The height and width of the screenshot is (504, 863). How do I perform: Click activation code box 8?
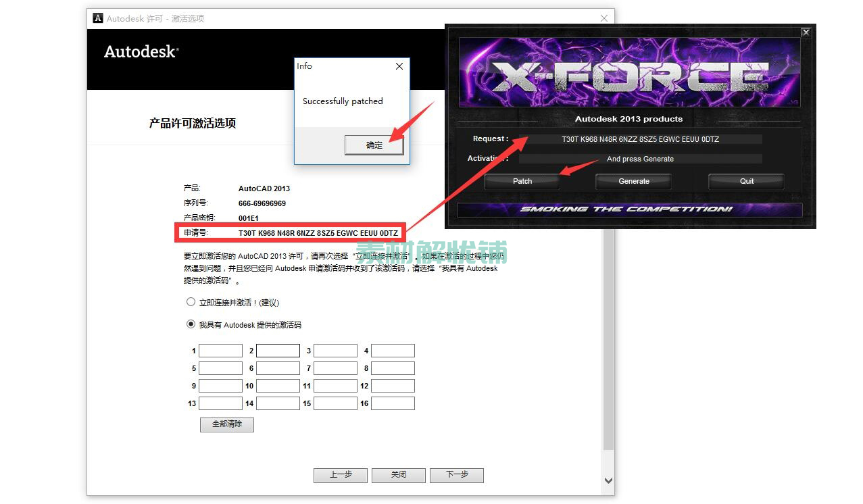(393, 368)
